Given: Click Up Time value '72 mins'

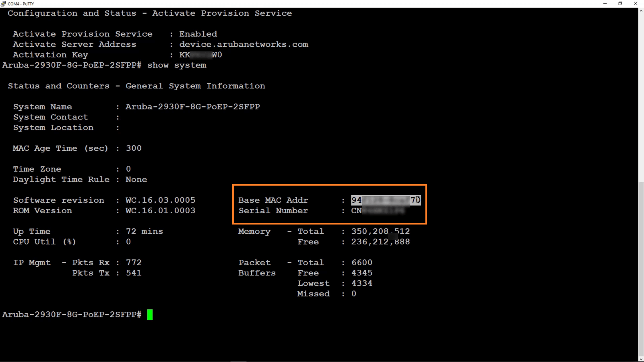Looking at the screenshot, I should click(144, 231).
